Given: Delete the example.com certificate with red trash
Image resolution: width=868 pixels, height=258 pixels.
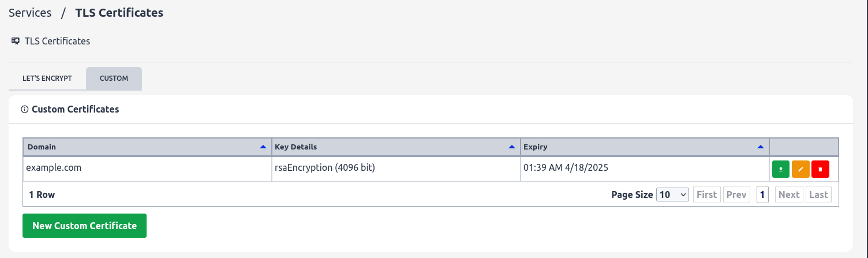Looking at the screenshot, I should coord(820,169).
